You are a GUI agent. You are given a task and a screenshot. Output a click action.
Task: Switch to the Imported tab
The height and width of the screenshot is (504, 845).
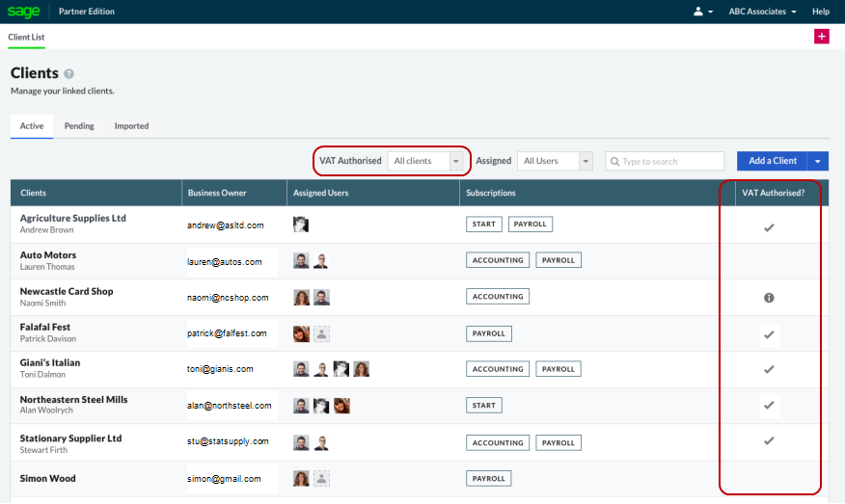(131, 126)
